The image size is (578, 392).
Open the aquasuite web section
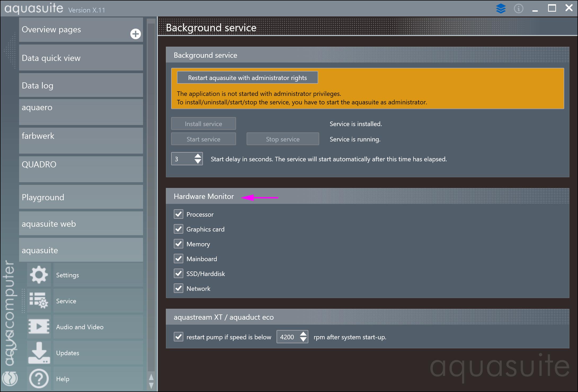(81, 223)
